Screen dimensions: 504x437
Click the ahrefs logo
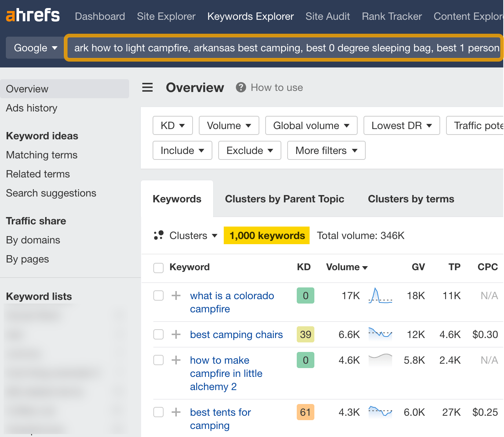click(x=32, y=15)
